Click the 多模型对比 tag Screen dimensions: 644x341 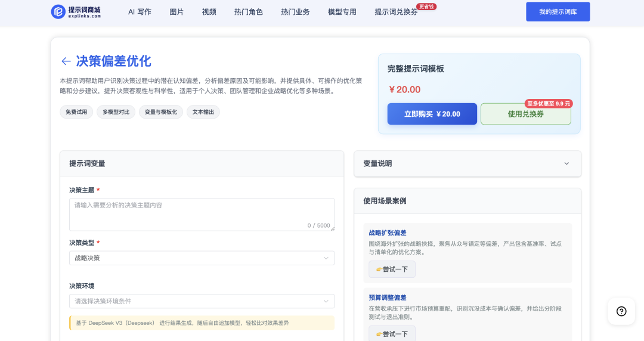[x=116, y=112]
